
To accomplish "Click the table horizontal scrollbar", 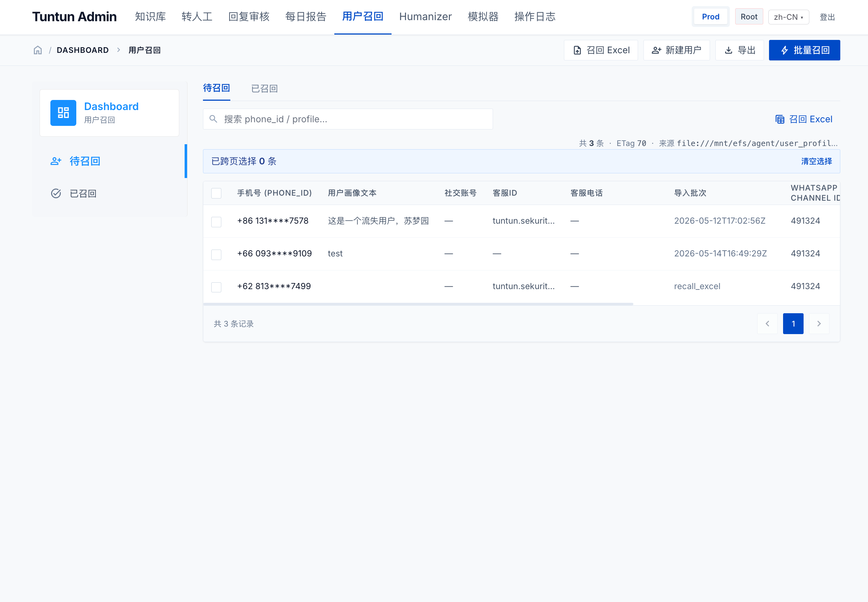I will point(418,304).
